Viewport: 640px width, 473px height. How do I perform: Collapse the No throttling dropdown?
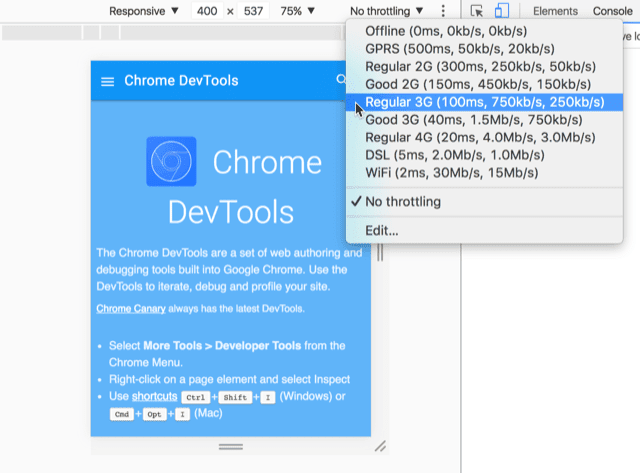[x=392, y=11]
